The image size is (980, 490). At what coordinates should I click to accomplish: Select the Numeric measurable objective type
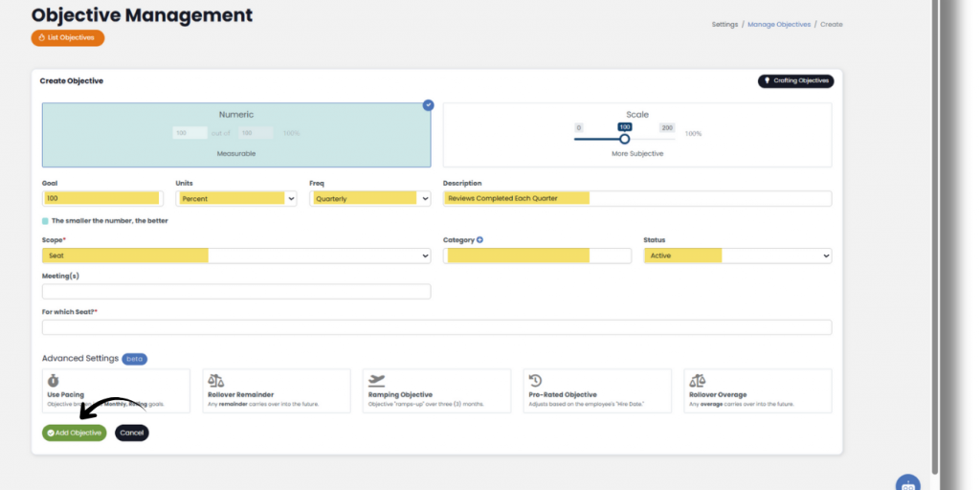[x=235, y=135]
